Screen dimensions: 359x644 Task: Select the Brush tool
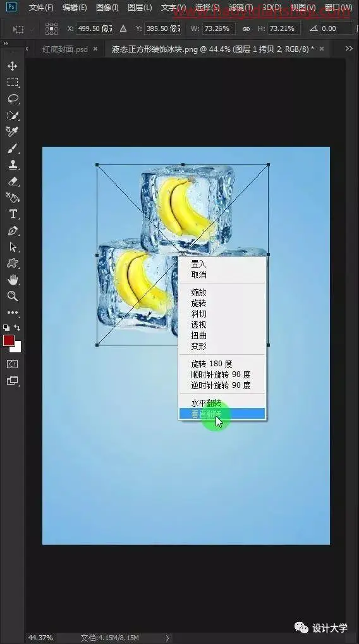pyautogui.click(x=13, y=148)
